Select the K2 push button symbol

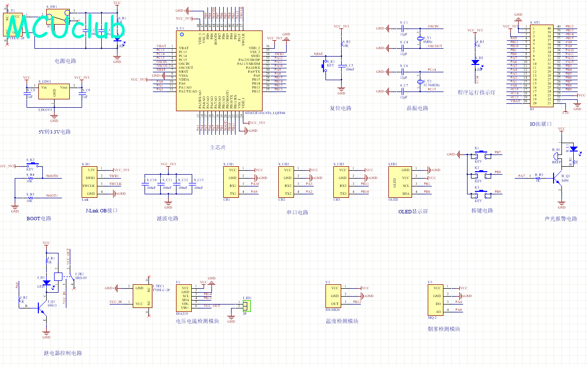(x=481, y=174)
